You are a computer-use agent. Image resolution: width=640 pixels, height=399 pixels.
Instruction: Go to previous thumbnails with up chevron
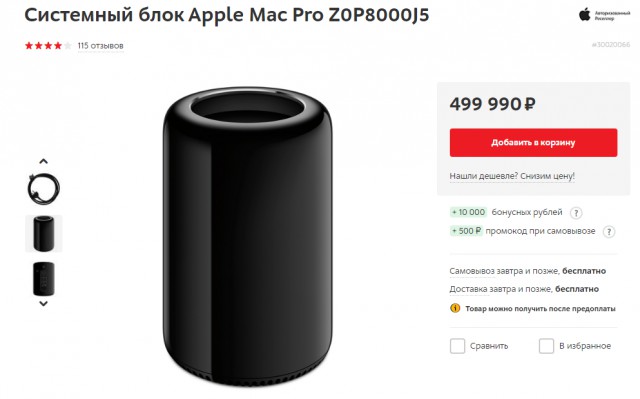(43, 161)
